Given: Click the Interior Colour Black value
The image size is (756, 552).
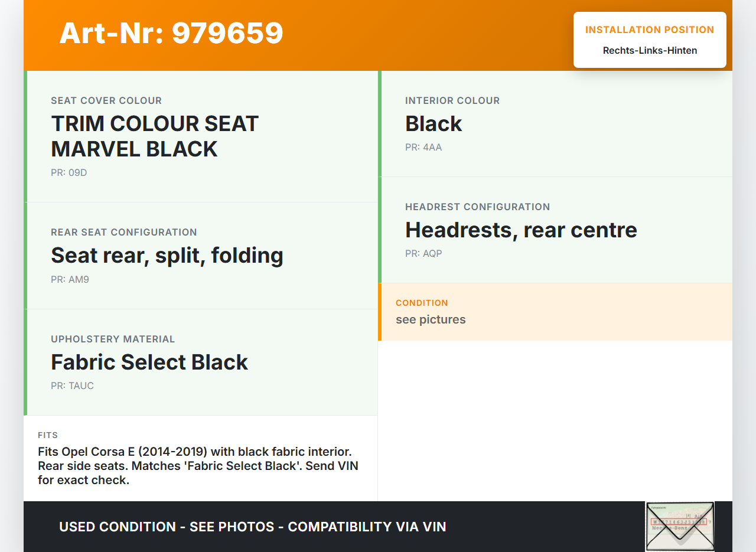Looking at the screenshot, I should [434, 124].
